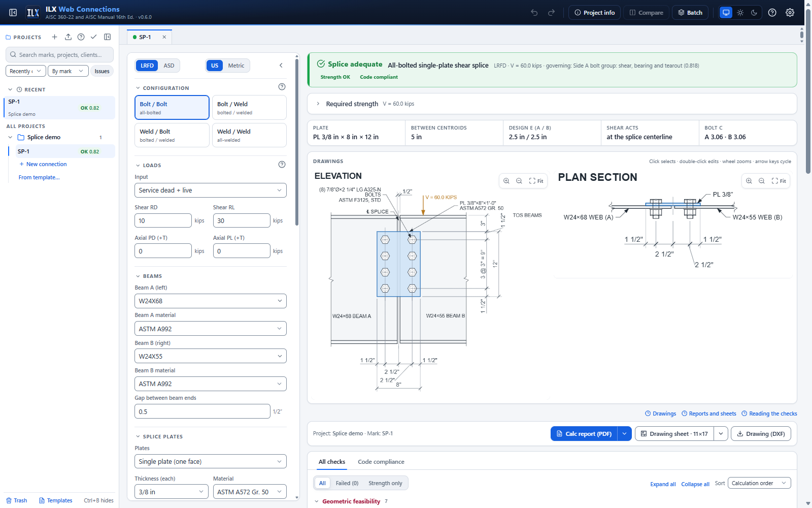Open Beam B material dropdown
Screen dimensions: 812x508
click(211, 384)
